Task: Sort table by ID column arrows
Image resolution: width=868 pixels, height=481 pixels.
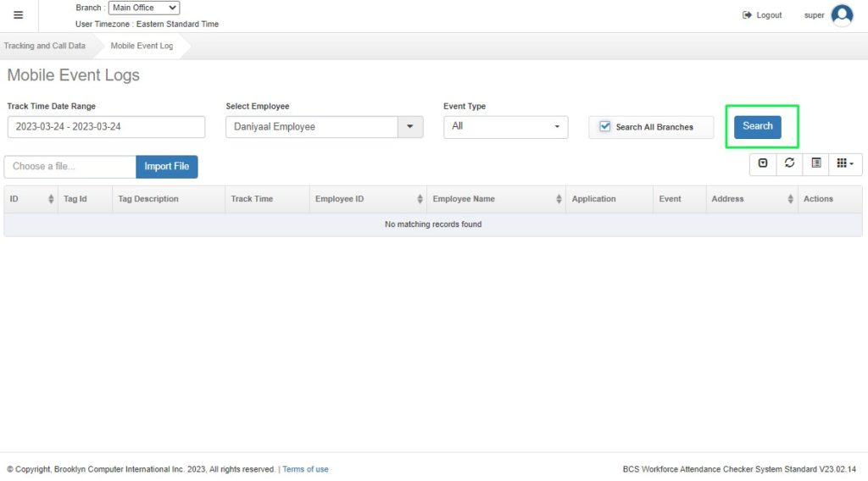Action: (50, 199)
